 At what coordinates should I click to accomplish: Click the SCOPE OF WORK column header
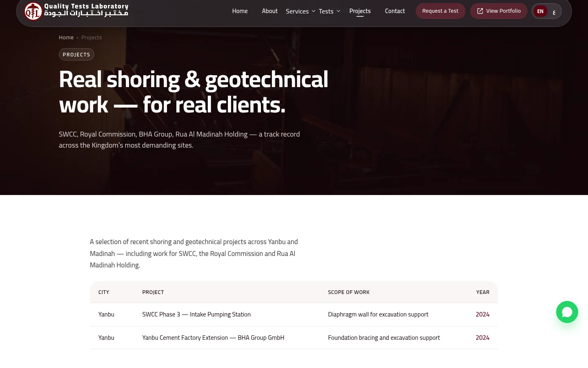coord(349,292)
